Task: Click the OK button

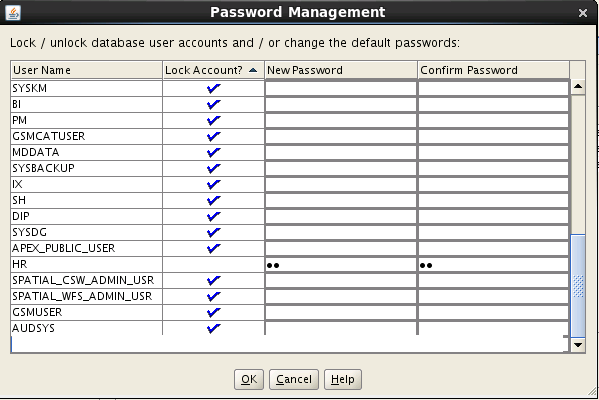Action: (x=249, y=379)
